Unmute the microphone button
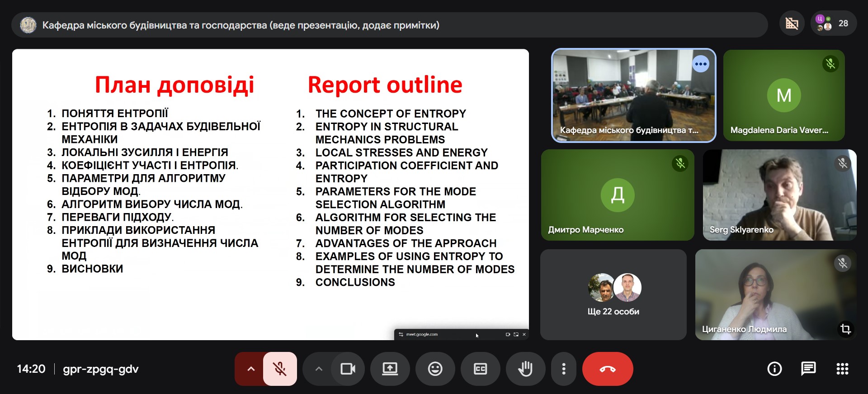Viewport: 868px width, 394px height. click(280, 369)
